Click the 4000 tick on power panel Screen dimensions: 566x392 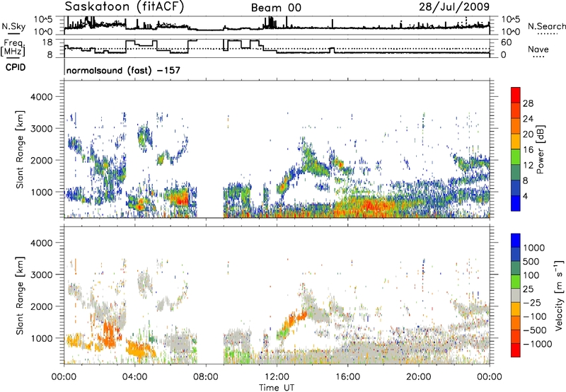click(41, 97)
